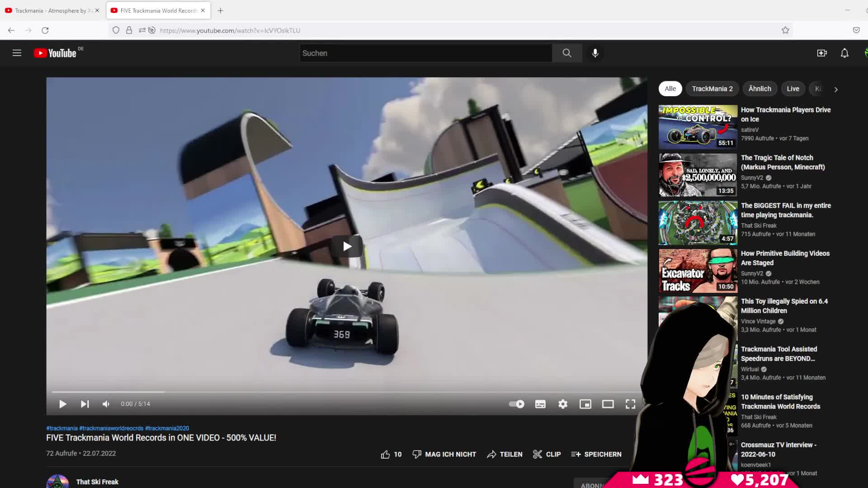Viewport: 868px width, 488px height.
Task: Open 10 Minutes of Satisfying Trackmania title
Action: point(780,402)
